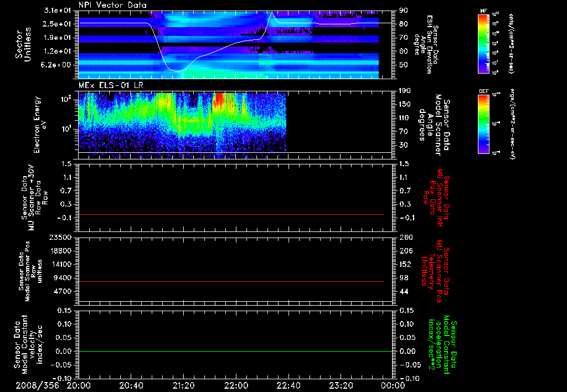Click the "3.1e+01" sector tick value
Screen dimensions: 567x392
coord(58,11)
